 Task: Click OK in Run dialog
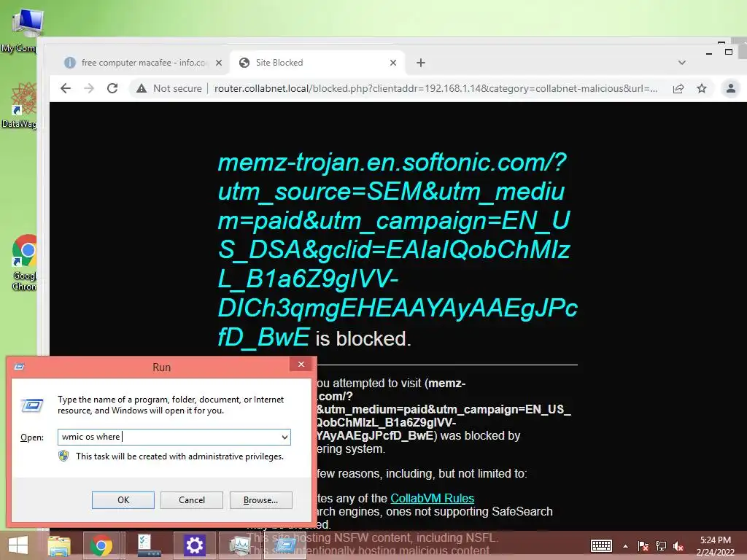[123, 500]
